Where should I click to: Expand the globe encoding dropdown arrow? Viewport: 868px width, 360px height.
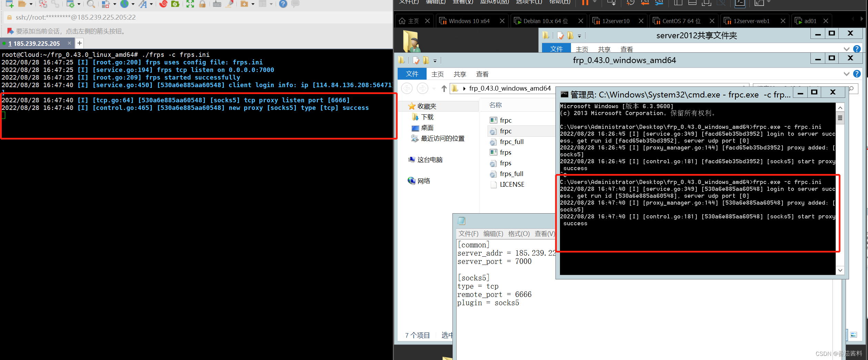coord(133,4)
